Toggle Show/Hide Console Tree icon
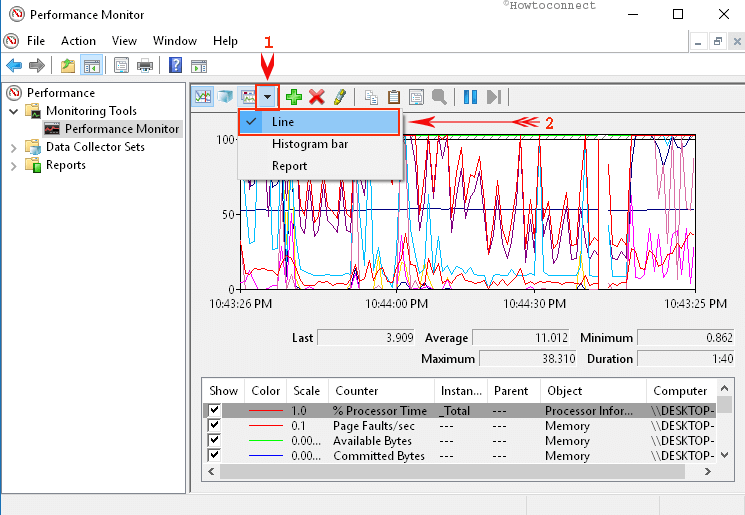The height and width of the screenshot is (515, 745). (x=91, y=65)
